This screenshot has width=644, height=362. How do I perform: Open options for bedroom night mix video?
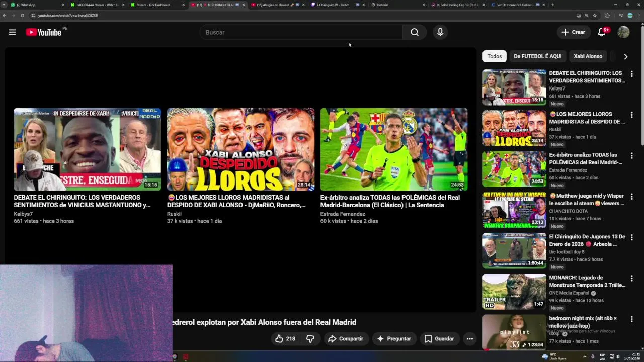click(631, 319)
